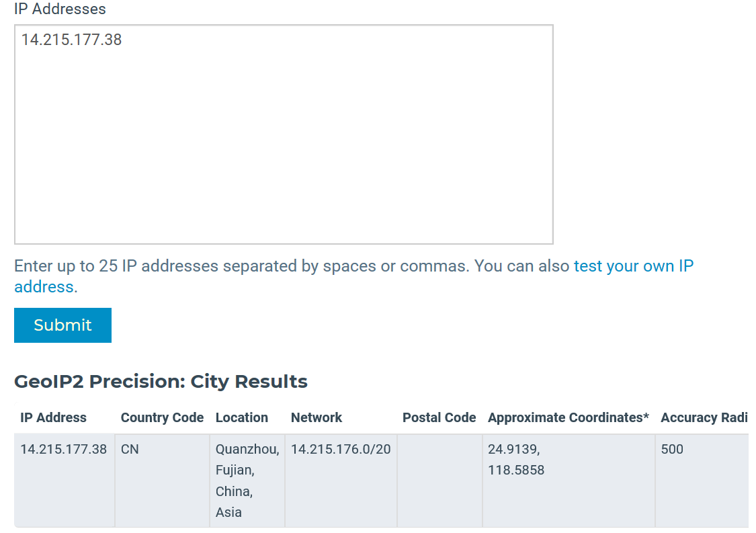Click the "Approximate Coordinates*" column header

point(569,417)
